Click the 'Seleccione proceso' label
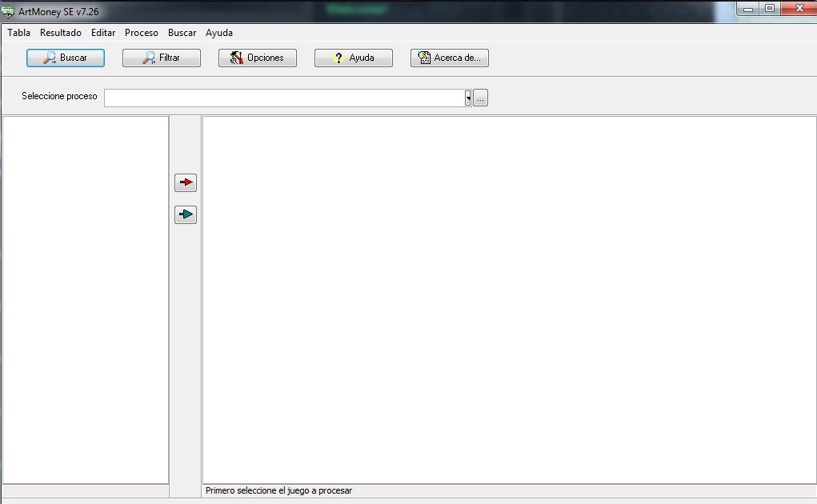Viewport: 817px width, 504px height. pyautogui.click(x=59, y=96)
